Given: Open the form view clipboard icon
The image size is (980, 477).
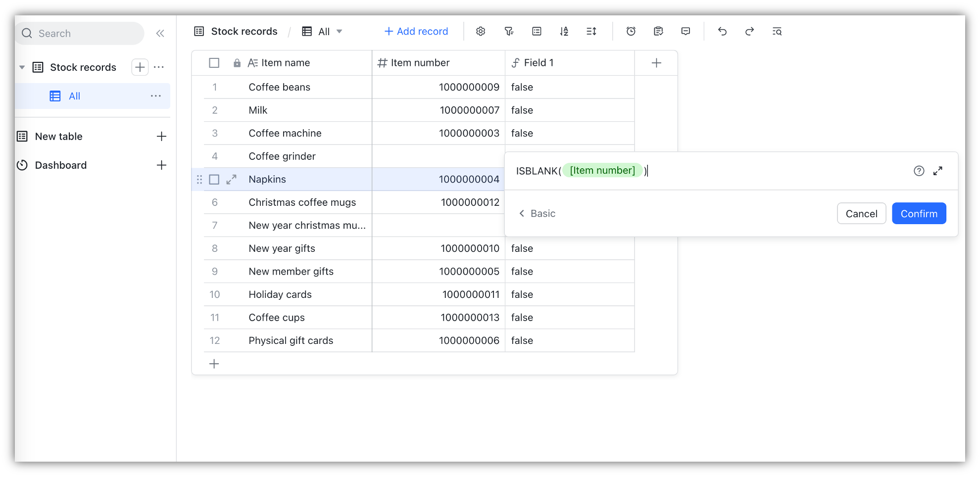Looking at the screenshot, I should point(658,31).
